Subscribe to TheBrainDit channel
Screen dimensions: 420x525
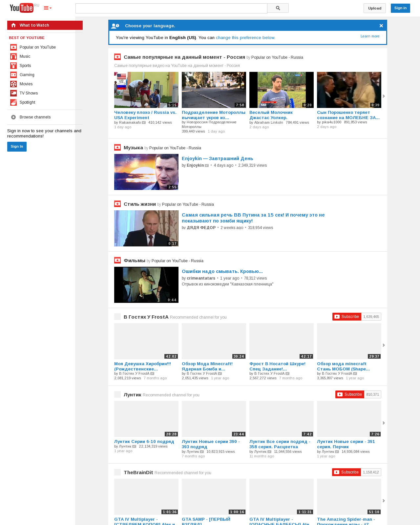pos(346,472)
